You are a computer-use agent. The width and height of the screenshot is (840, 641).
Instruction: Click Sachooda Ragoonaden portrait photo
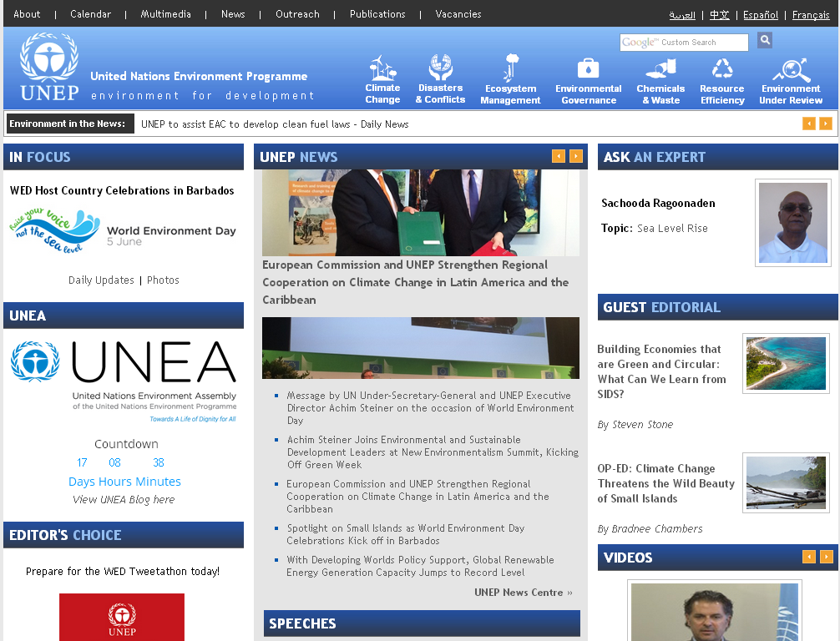[x=793, y=223]
